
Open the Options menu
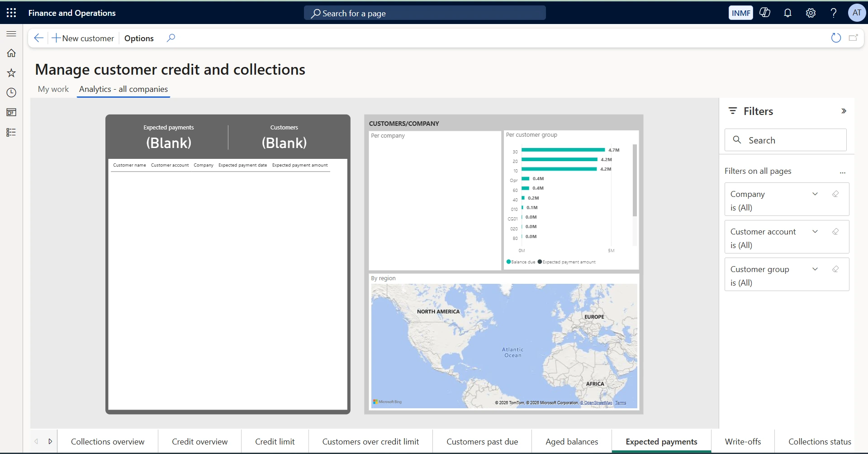click(x=139, y=38)
